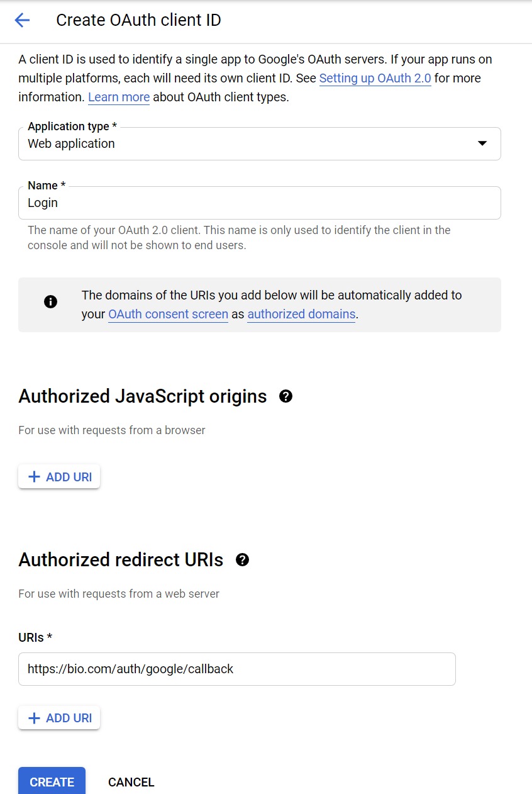This screenshot has height=794, width=532.
Task: Focus the Name field containing Login
Action: click(260, 203)
